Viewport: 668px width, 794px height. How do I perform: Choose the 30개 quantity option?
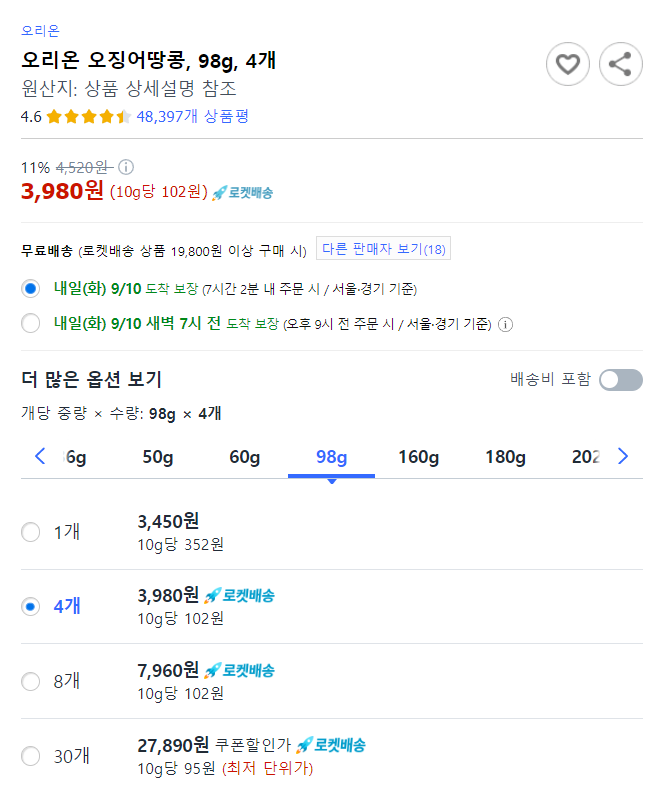[30, 756]
